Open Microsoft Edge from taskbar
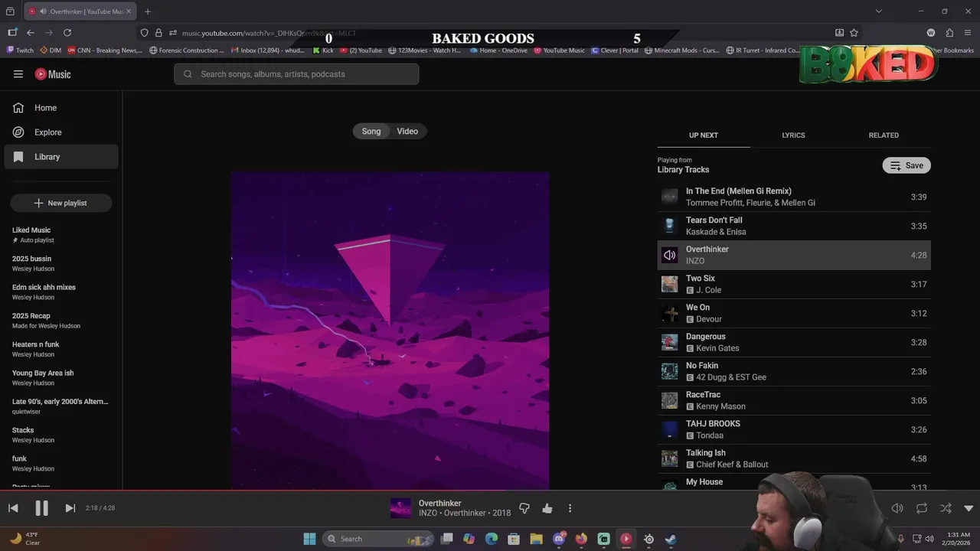The image size is (980, 551). click(492, 539)
